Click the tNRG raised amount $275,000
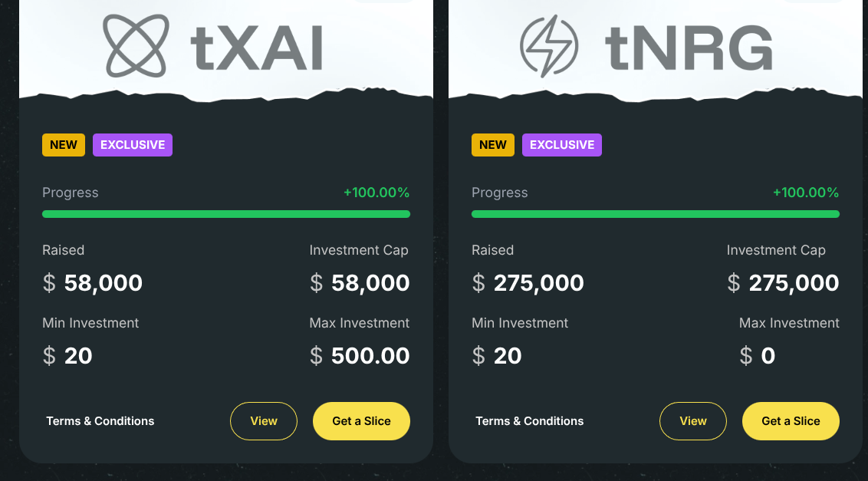 click(528, 283)
